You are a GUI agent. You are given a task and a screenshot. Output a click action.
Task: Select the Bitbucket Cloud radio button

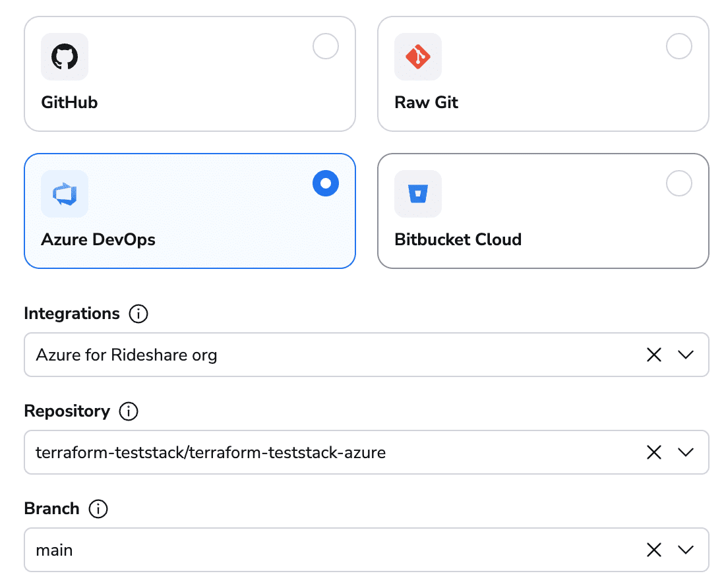[x=679, y=183]
